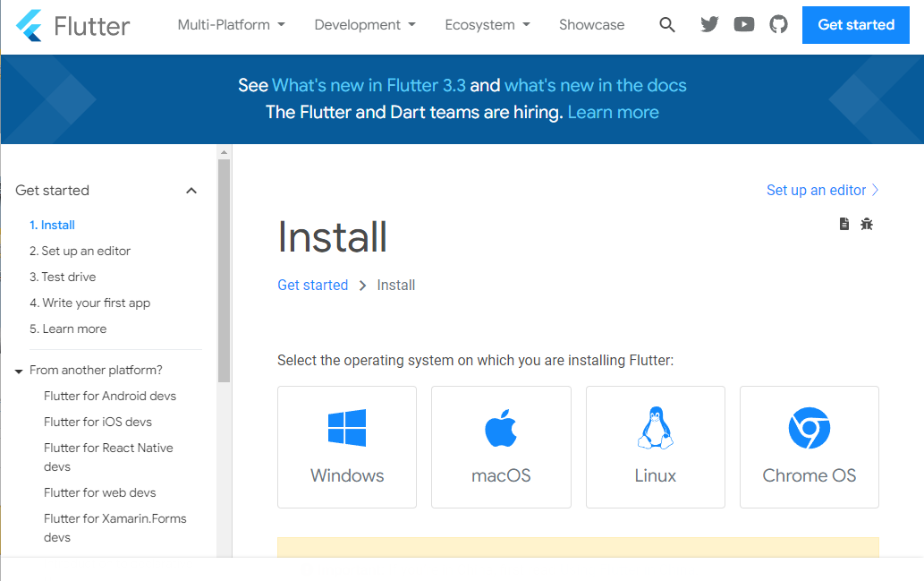Collapse the From another platform? section
The width and height of the screenshot is (924, 581).
tap(19, 371)
